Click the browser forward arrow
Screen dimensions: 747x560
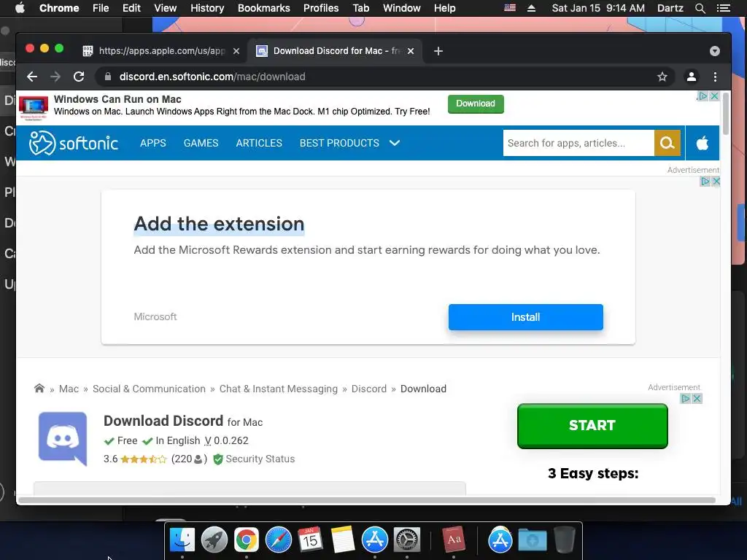55,77
